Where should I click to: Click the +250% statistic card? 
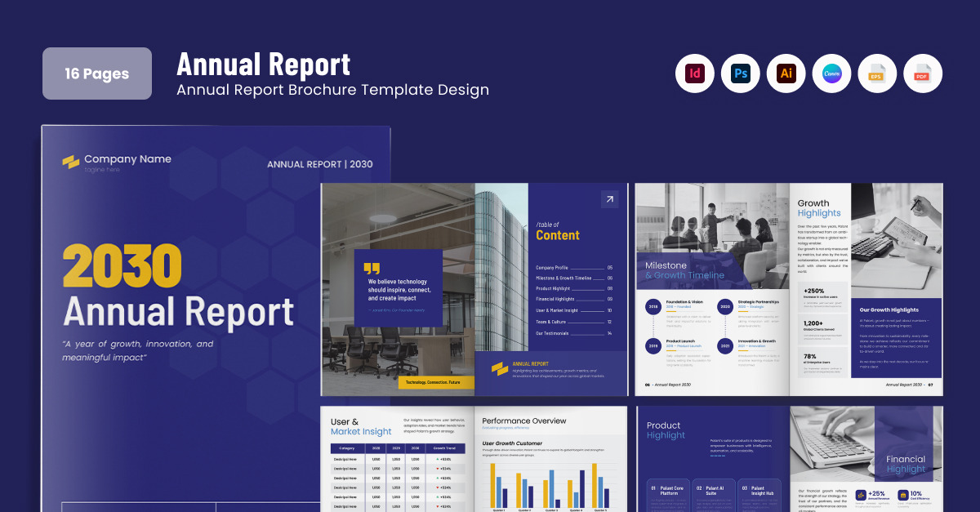[x=822, y=298]
